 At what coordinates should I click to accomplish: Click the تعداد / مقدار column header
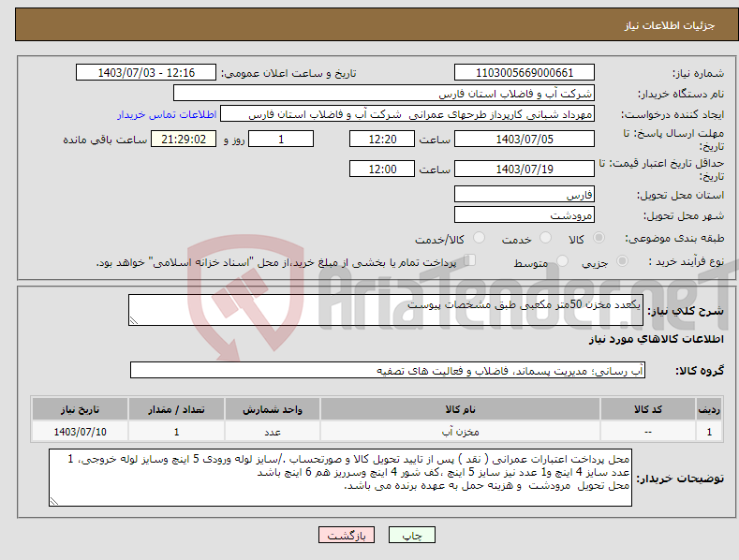(176, 409)
